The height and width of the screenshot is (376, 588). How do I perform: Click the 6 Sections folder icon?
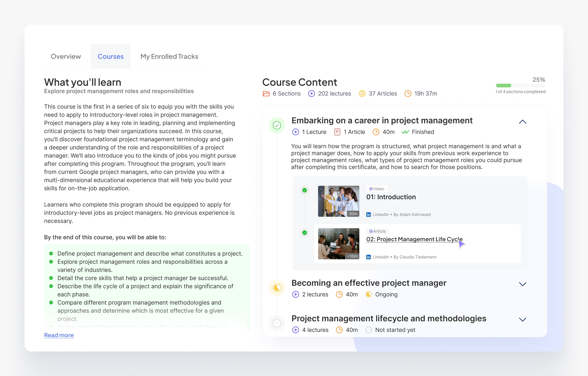[266, 93]
